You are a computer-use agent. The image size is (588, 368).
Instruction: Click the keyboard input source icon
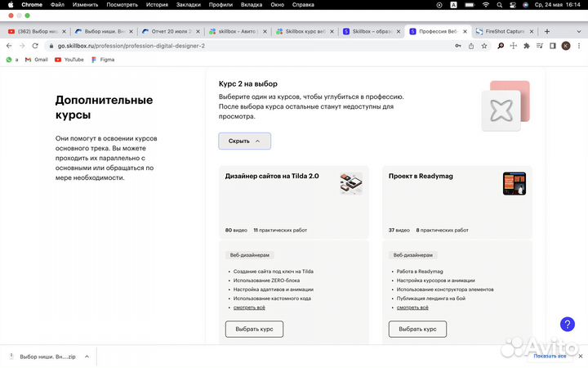454,5
